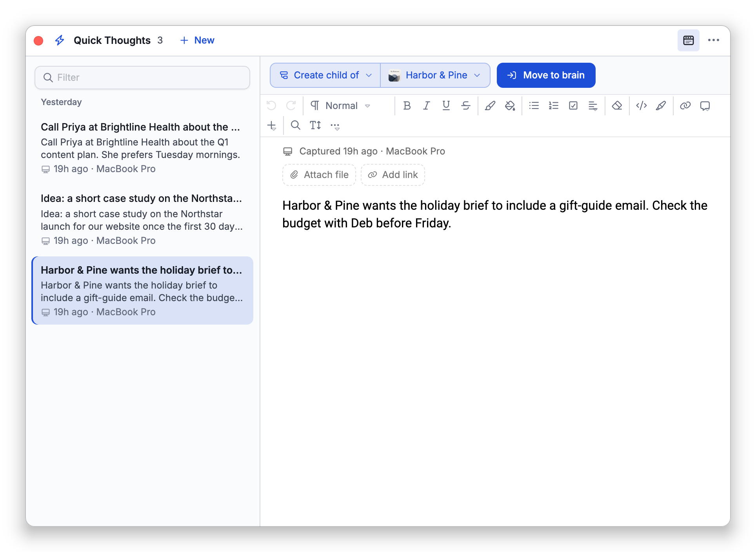Click the Quick Thoughts lightning bolt icon
Viewport: 756px width, 552px height.
point(60,40)
